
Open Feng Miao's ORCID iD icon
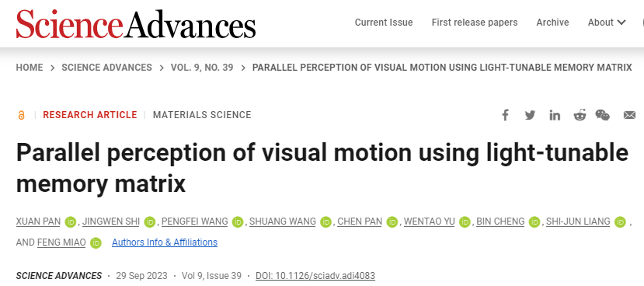click(96, 242)
